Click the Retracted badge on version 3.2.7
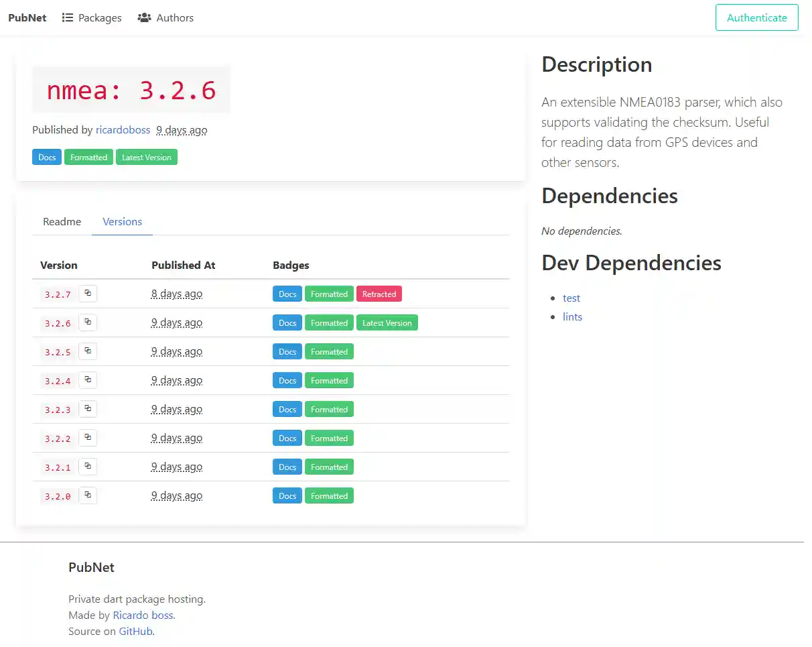The image size is (812, 647). point(379,294)
